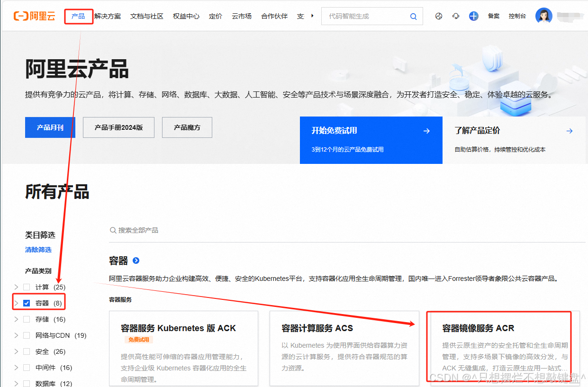Image resolution: width=588 pixels, height=387 pixels.
Task: Click the 容器服务 section label
Action: click(x=120, y=300)
